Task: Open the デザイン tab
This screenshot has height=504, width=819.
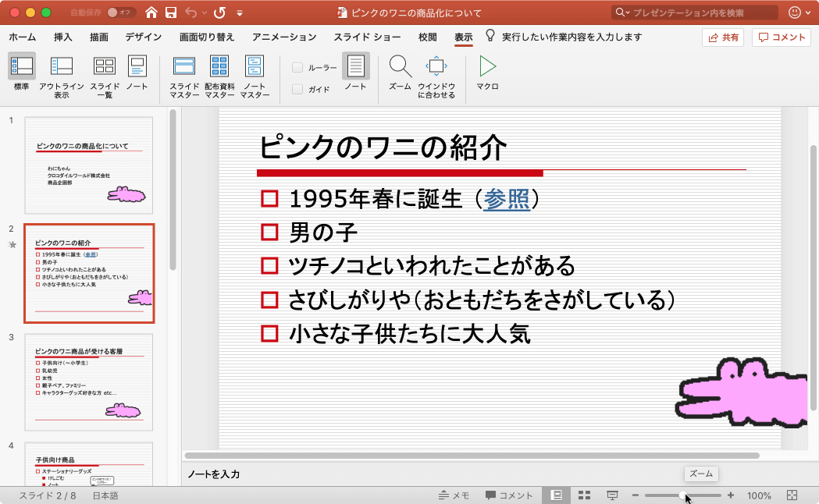Action: coord(144,37)
